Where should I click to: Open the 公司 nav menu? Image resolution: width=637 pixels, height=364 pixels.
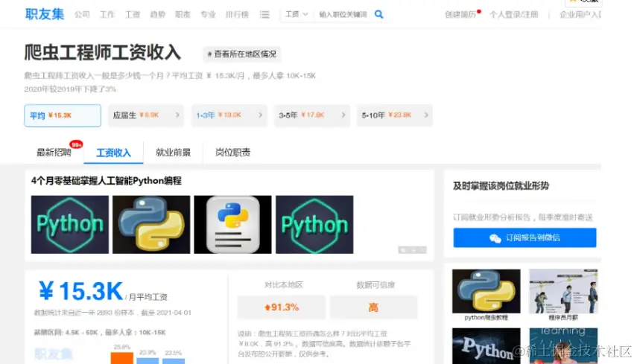click(82, 15)
